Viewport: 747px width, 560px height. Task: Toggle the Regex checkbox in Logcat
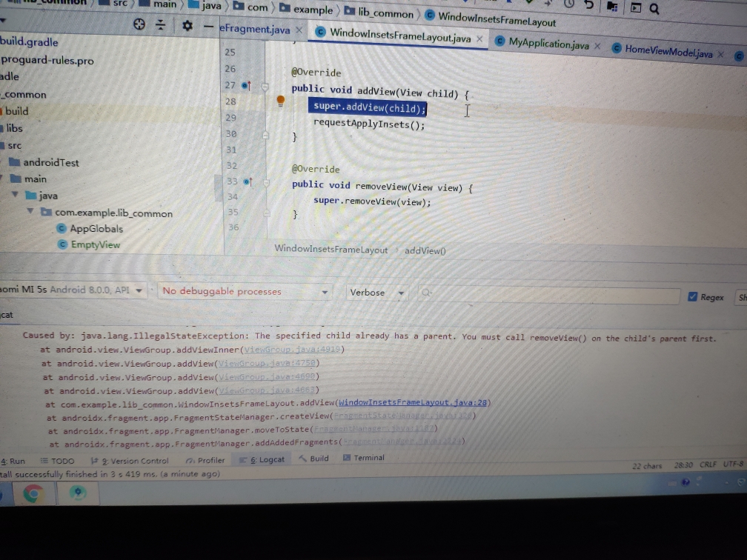(692, 296)
